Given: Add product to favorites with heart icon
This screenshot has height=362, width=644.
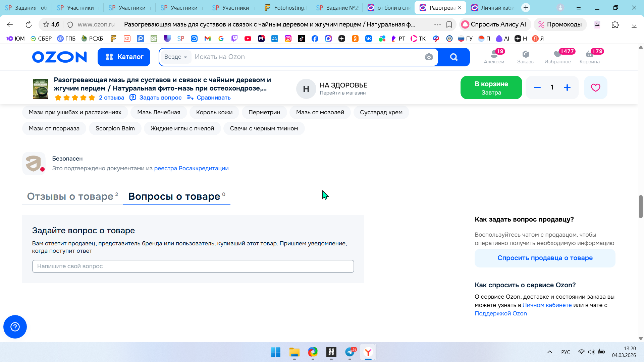Looking at the screenshot, I should 595,87.
